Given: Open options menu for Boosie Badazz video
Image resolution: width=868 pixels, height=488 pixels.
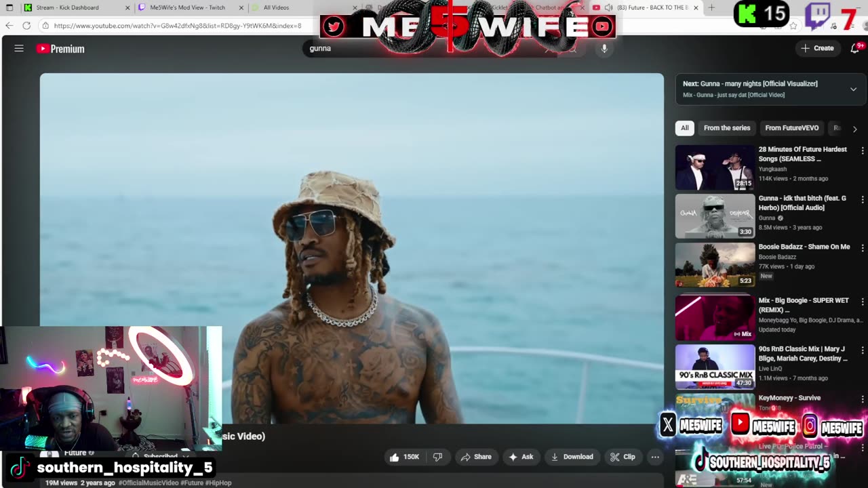Looking at the screenshot, I should (x=862, y=248).
